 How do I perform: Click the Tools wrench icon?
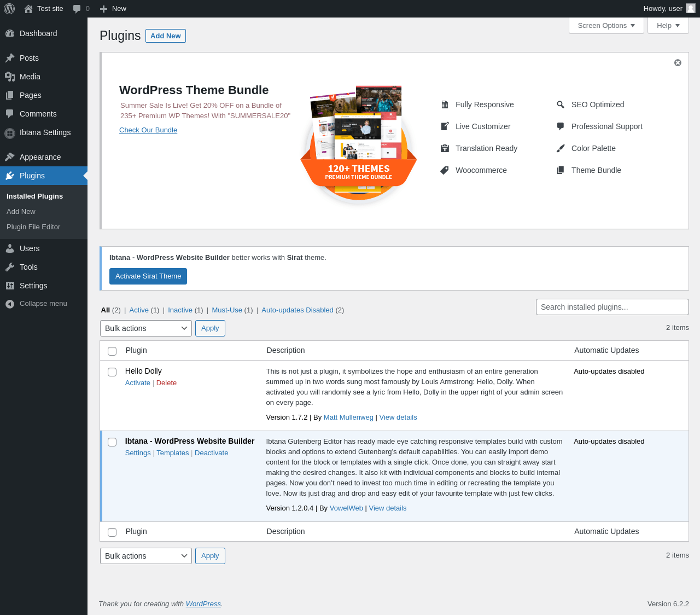(x=10, y=267)
